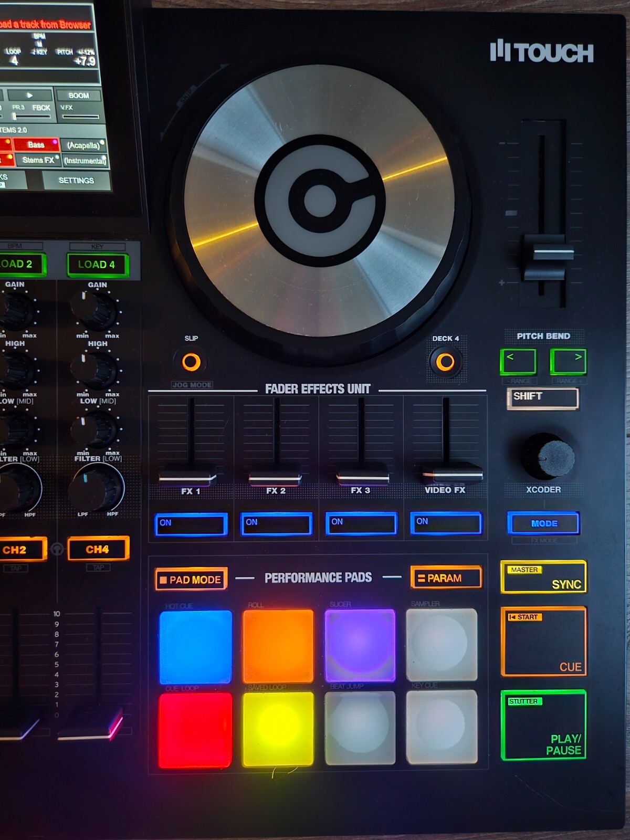Toggle the SLIP button
The width and height of the screenshot is (630, 840).
[191, 362]
